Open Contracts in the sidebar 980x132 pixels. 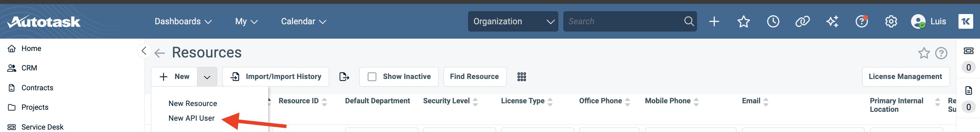[37, 88]
